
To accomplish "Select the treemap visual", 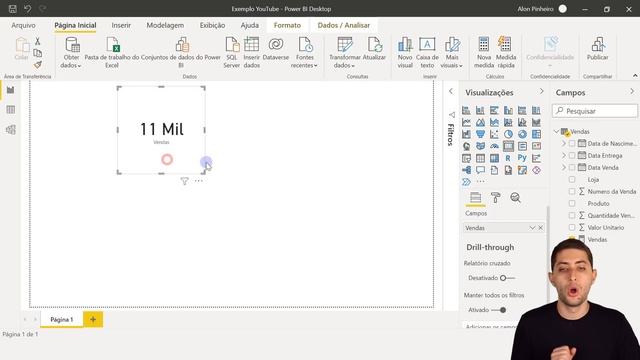I will point(536,134).
